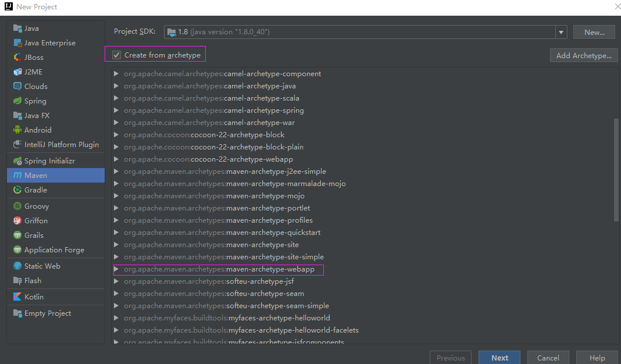Select Java label in project type list
This screenshot has height=364, width=621.
click(31, 28)
